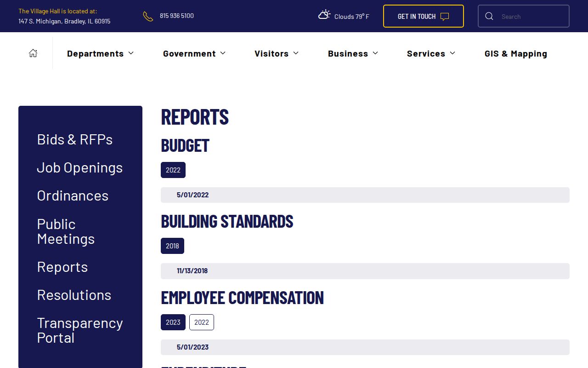Screen dimensions: 588x368
Task: Open the GIS & Mapping menu item
Action: [516, 53]
